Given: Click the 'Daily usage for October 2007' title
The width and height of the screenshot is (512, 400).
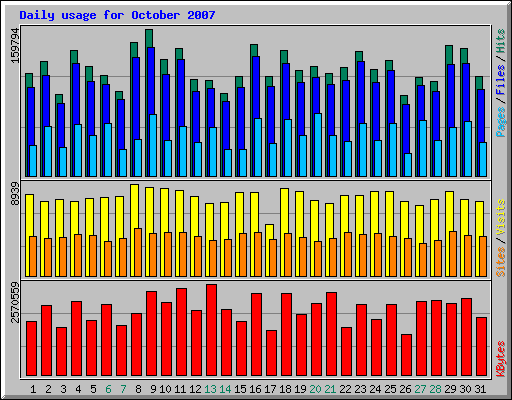Looking at the screenshot, I should coord(117,15).
